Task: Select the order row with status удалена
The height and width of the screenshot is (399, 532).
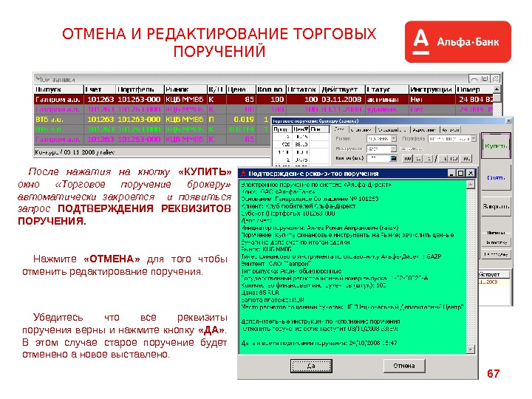Action: [264, 109]
